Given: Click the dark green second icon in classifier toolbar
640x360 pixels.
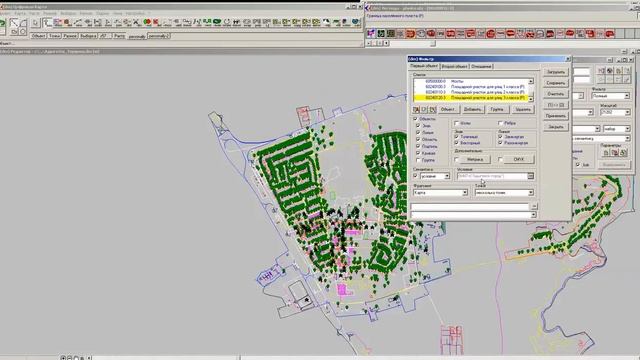Looking at the screenshot, I should click(x=381, y=33).
